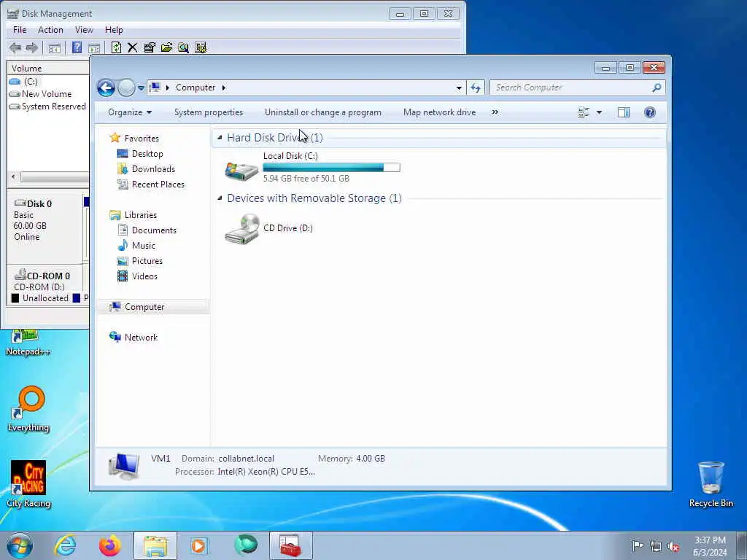Click the Help question-mark icon in Disk Management toolbar
The image size is (747, 560).
[77, 47]
